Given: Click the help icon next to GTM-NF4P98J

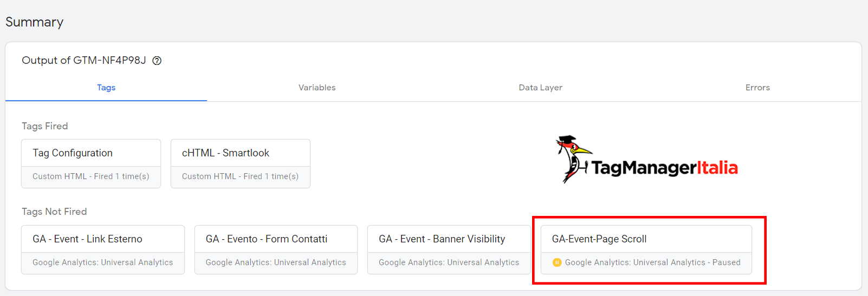Looking at the screenshot, I should click(157, 61).
